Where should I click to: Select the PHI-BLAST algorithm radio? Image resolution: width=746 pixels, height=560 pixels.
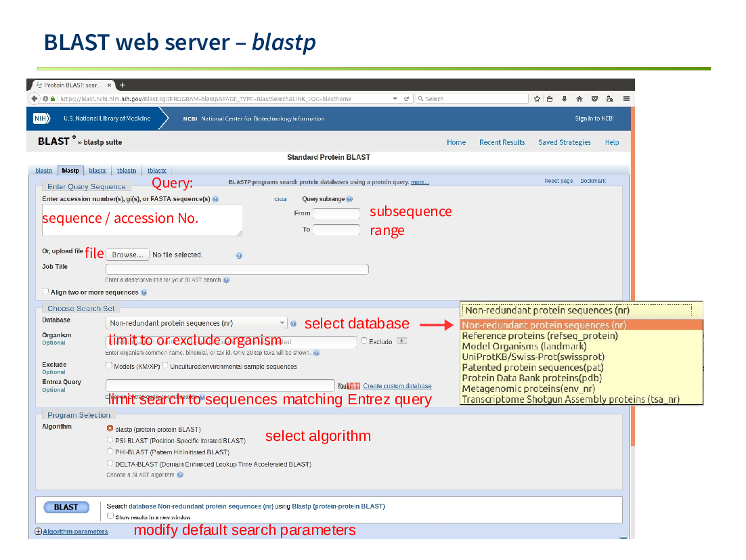(110, 451)
